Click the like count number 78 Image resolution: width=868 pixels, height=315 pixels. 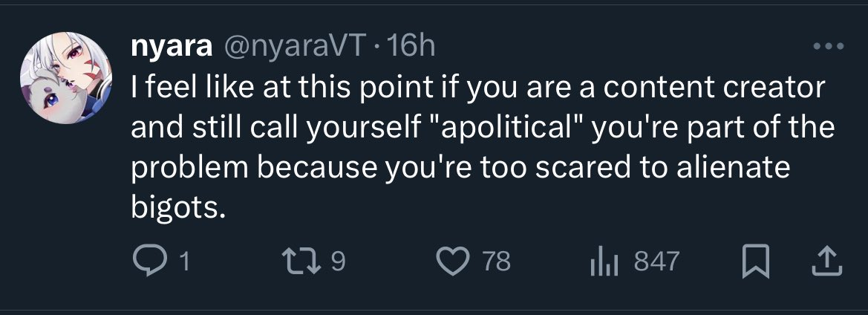coord(496,261)
